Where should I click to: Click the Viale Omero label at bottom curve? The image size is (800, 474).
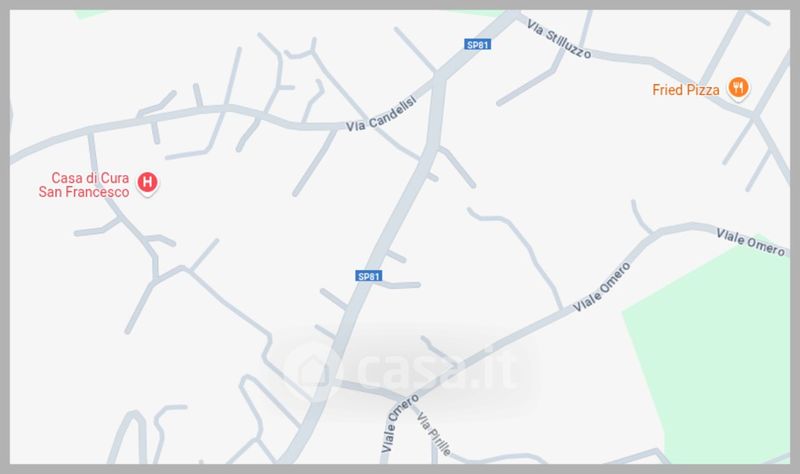(x=398, y=422)
